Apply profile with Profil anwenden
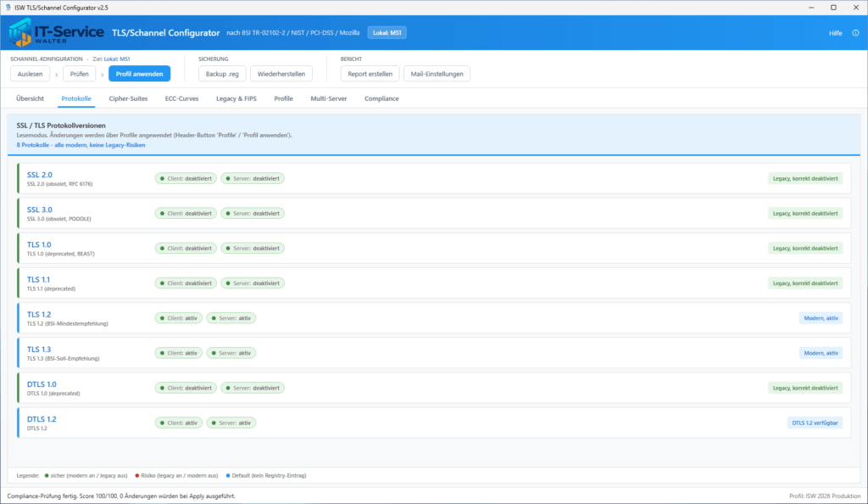Screen dimensions: 868x504 pos(140,74)
